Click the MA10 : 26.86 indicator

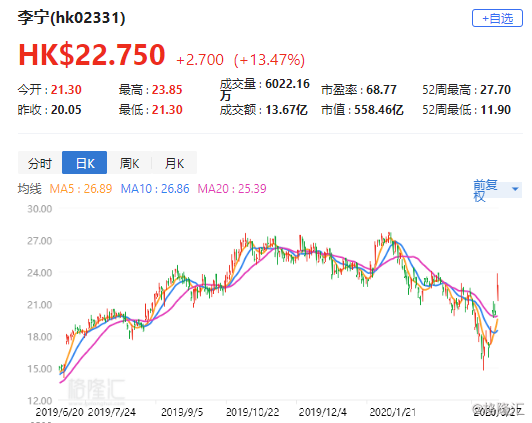[155, 189]
